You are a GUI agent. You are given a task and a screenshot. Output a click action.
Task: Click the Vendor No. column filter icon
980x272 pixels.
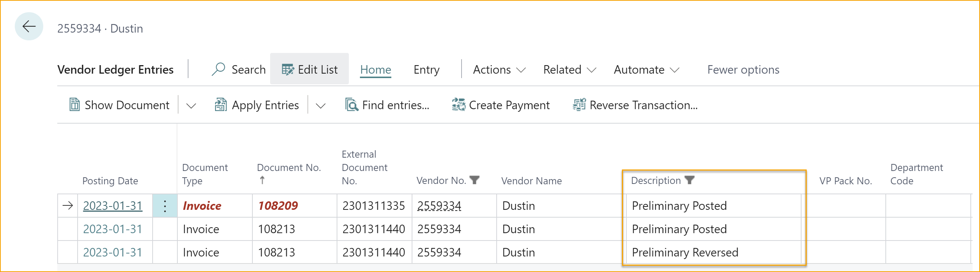(x=474, y=180)
